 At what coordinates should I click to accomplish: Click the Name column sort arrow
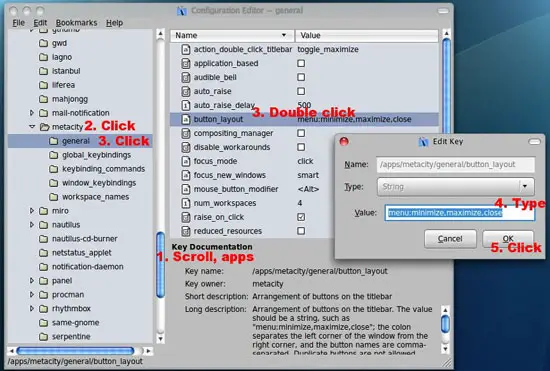pyautogui.click(x=283, y=35)
